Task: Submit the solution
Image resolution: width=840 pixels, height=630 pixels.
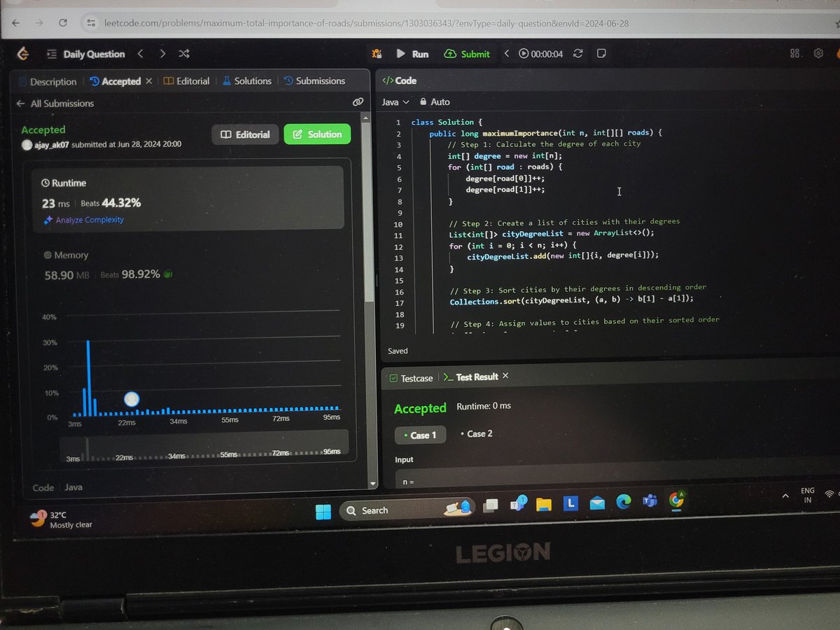Action: [467, 54]
